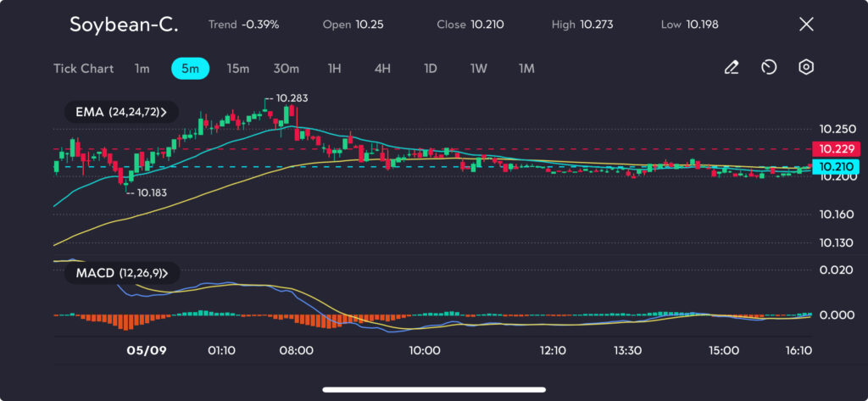
Task: Change chart to 4H interval
Action: coord(382,69)
